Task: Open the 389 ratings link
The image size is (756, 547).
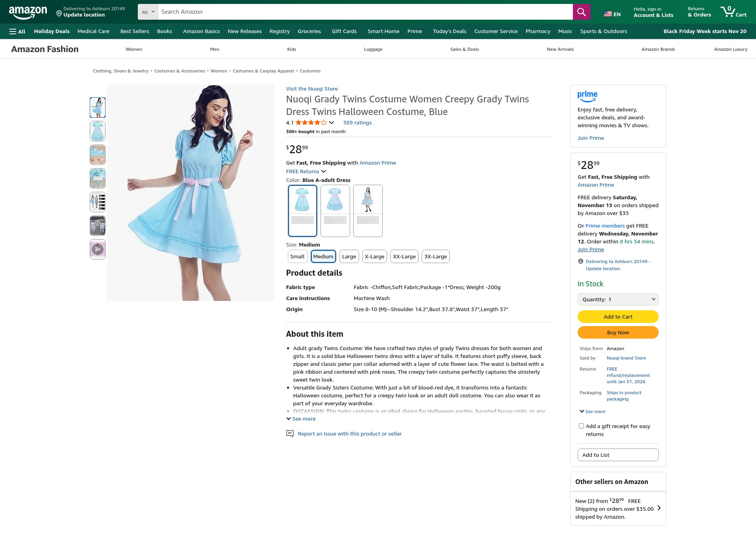Action: (x=357, y=123)
